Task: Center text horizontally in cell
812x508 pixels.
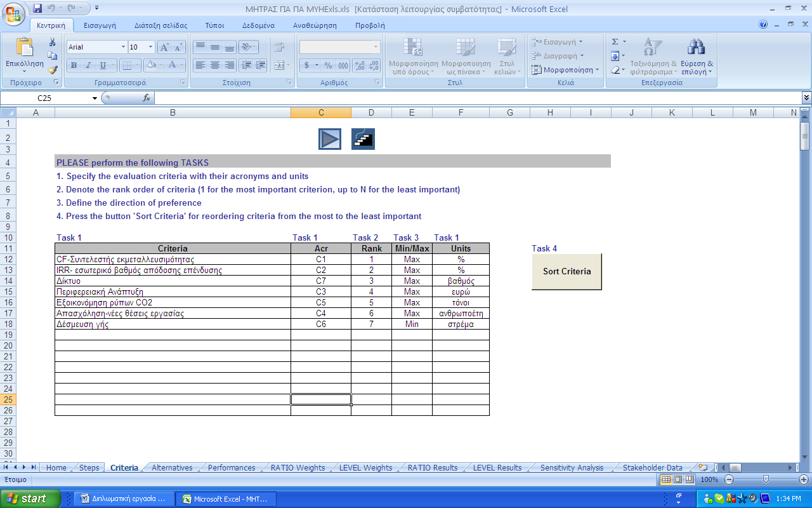Action: [x=214, y=65]
